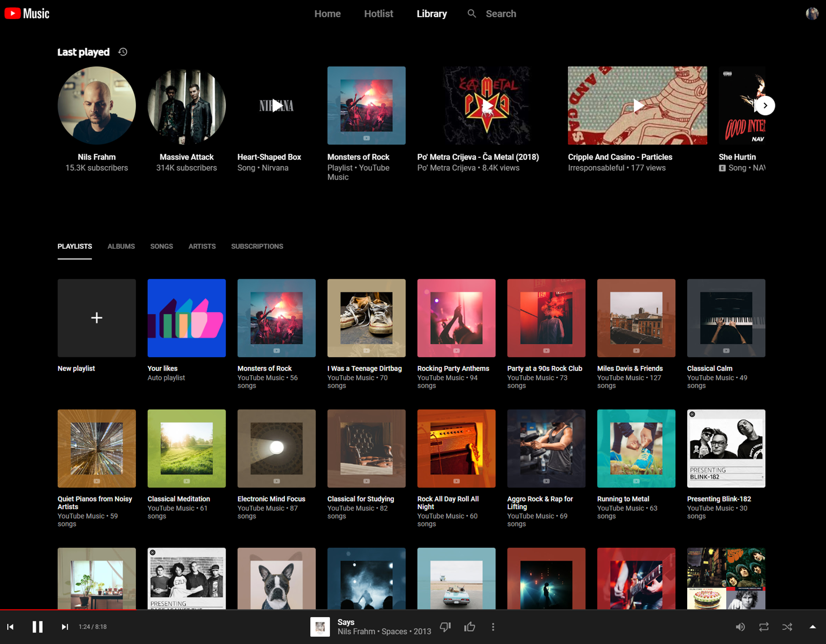Click the Po' Metra Crijeva channel name

click(x=447, y=168)
